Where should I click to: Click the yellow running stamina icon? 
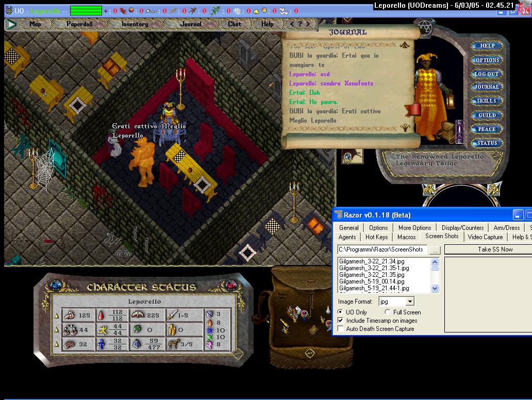coord(102,330)
